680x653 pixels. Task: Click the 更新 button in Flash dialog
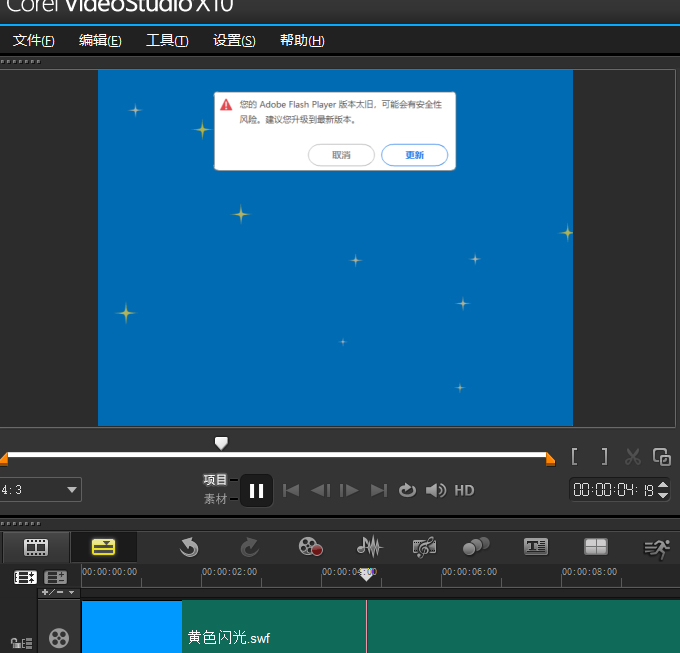pos(415,155)
